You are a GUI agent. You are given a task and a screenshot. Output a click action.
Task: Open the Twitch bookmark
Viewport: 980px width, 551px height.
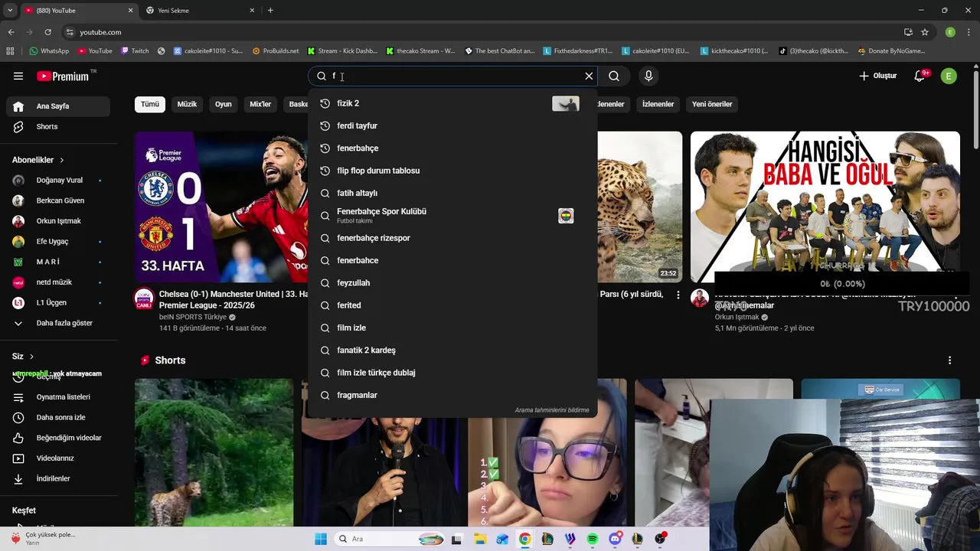pos(135,51)
